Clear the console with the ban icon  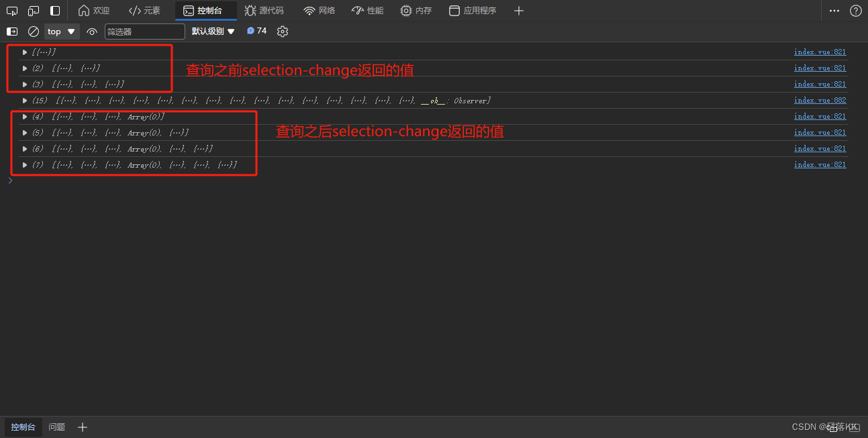[34, 32]
